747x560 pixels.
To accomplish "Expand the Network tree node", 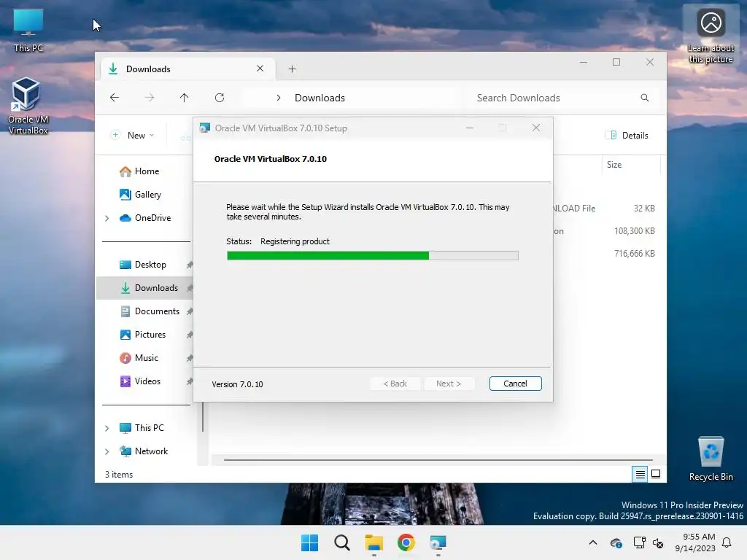I will point(107,451).
